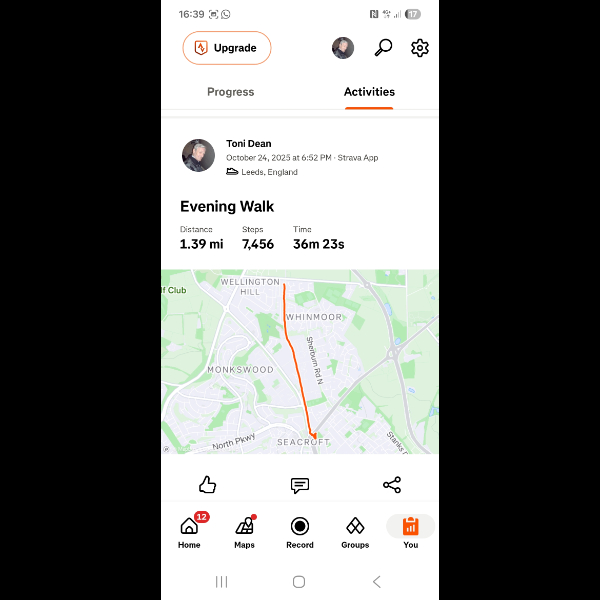
Task: Open the Evening Walk activity title
Action: coord(227,206)
